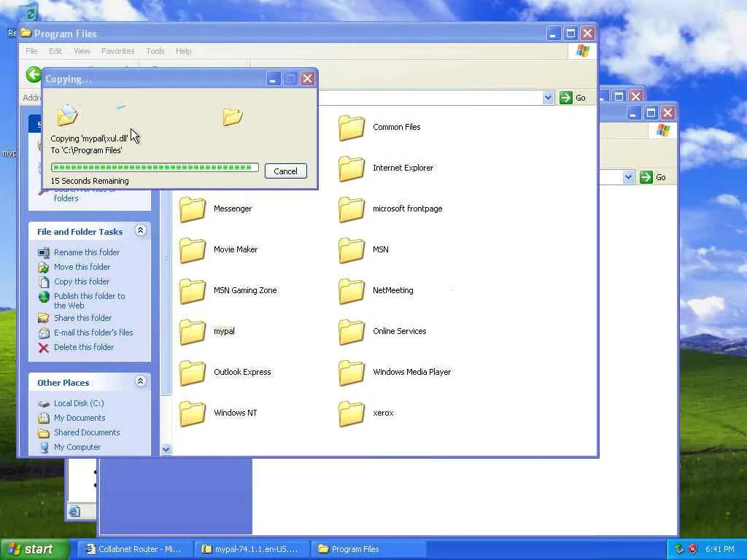Select the Movie Maker folder icon
This screenshot has height=560, width=747.
(x=193, y=251)
